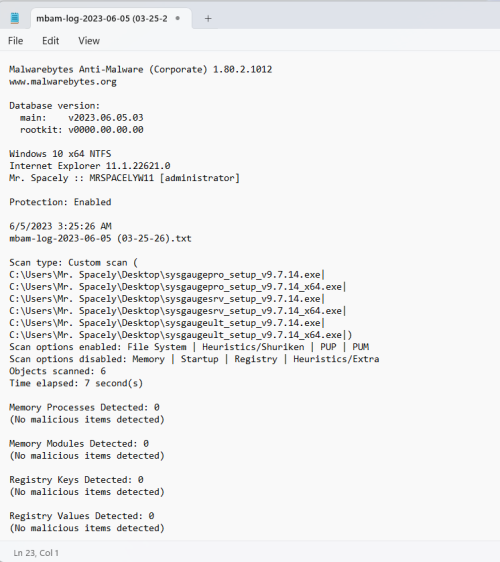Open the Edit menu

point(51,41)
